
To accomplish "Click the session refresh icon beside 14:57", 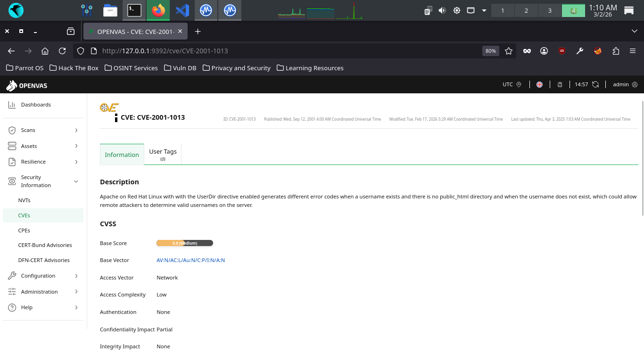I will 595,84.
